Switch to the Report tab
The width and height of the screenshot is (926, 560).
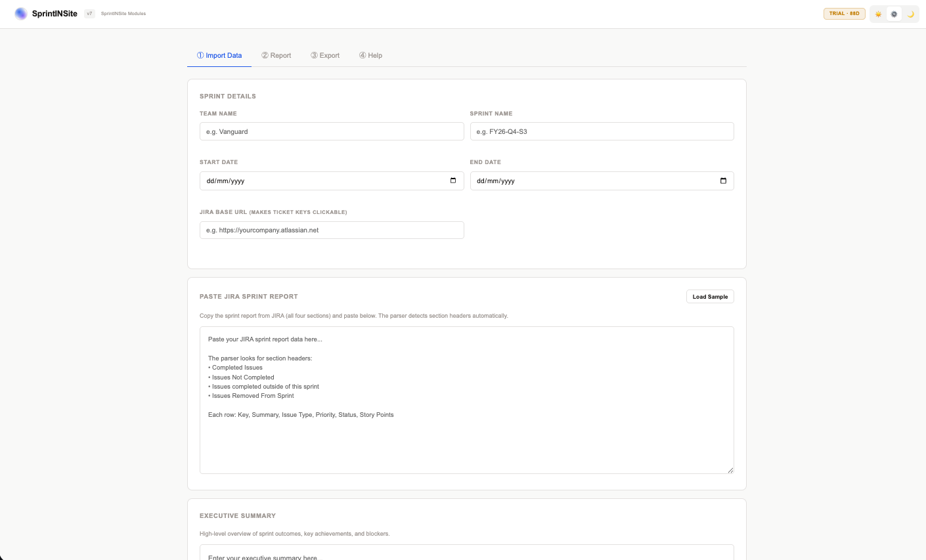276,55
